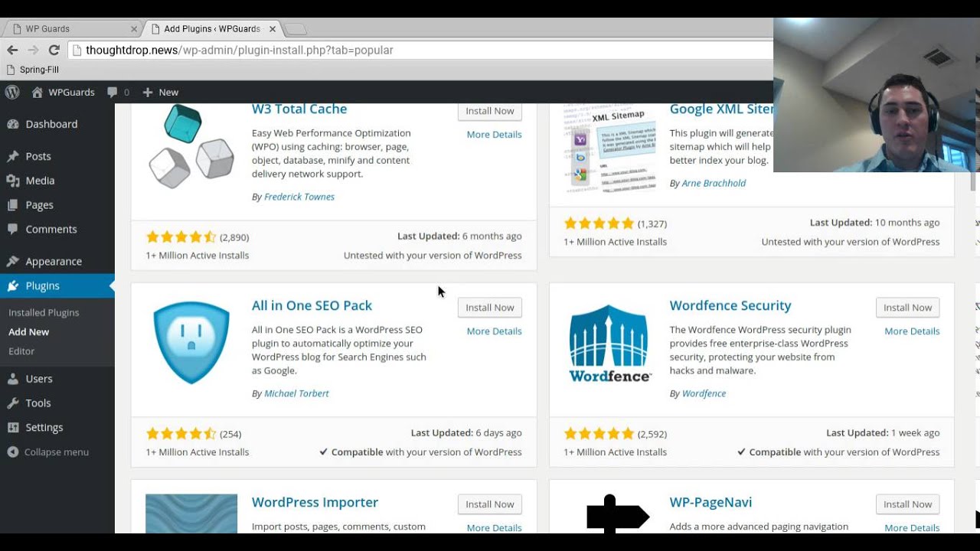Open Pages menu item
The height and width of the screenshot is (551, 980).
click(x=57, y=205)
